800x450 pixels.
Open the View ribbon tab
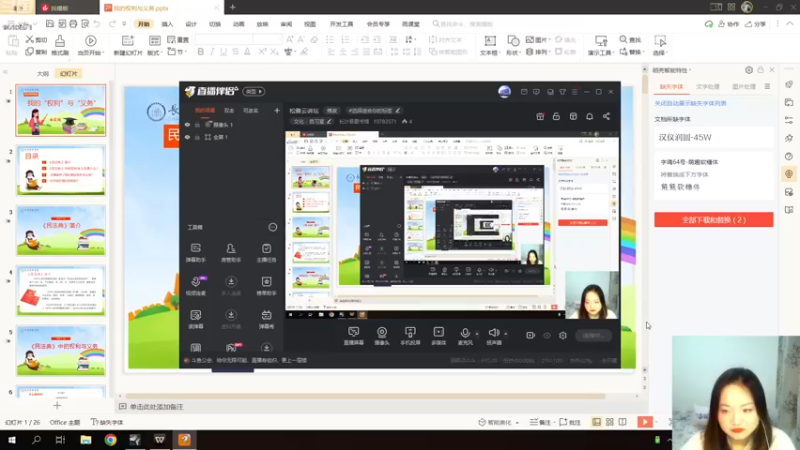(310, 24)
